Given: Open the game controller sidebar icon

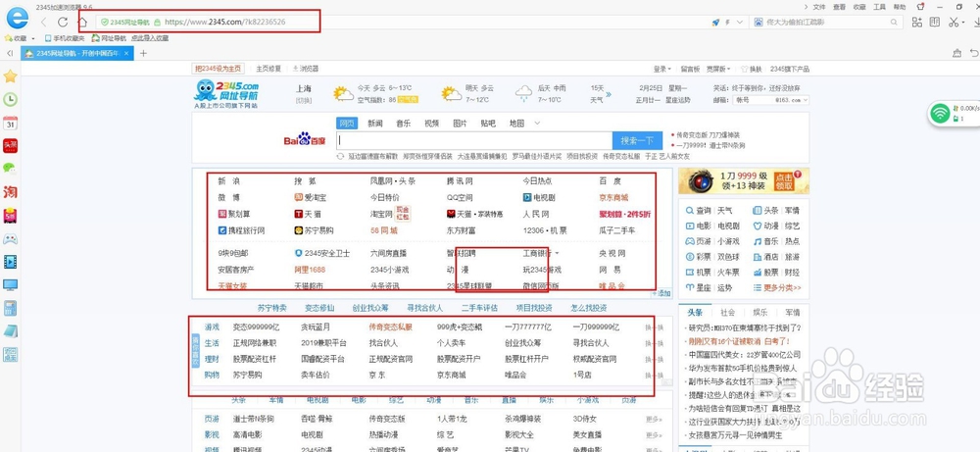Looking at the screenshot, I should click(x=10, y=239).
